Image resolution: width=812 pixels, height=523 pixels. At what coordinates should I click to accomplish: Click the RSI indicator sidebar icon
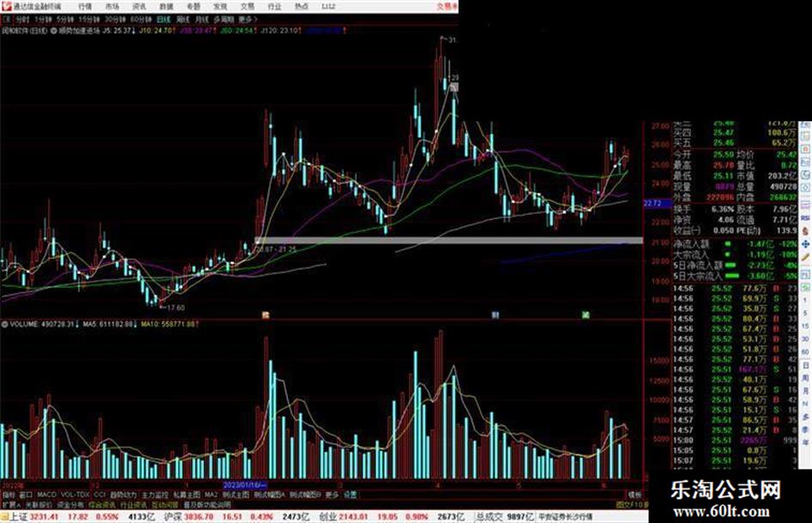click(806, 218)
